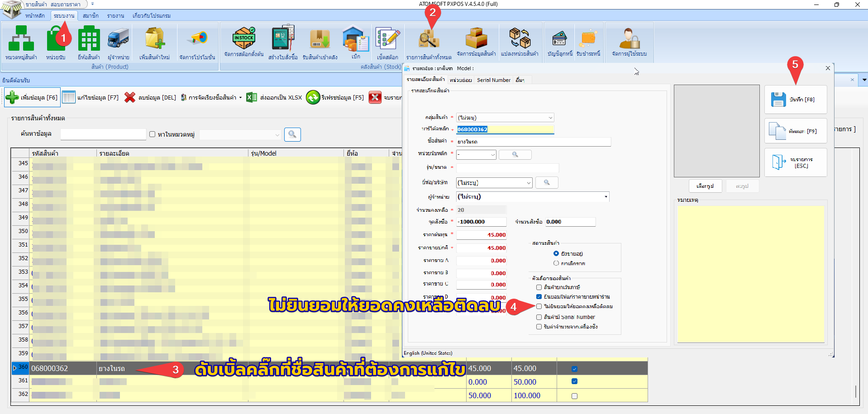Image resolution: width=868 pixels, height=414 pixels.
Task: Click the เลือกรูป choose image button
Action: [x=705, y=186]
